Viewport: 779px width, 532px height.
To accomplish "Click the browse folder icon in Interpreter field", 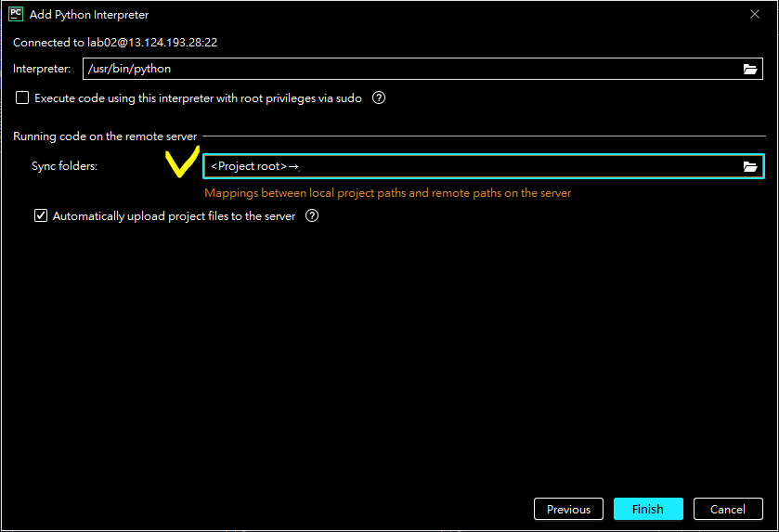I will pos(749,69).
